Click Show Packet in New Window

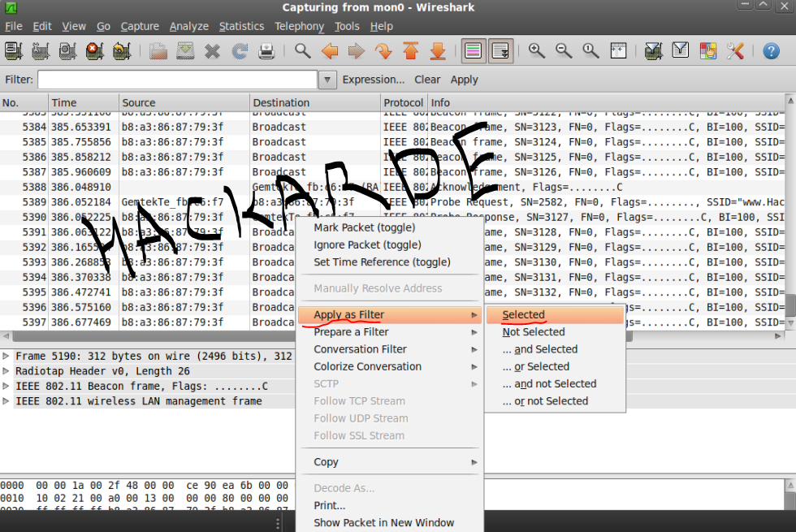coord(390,523)
